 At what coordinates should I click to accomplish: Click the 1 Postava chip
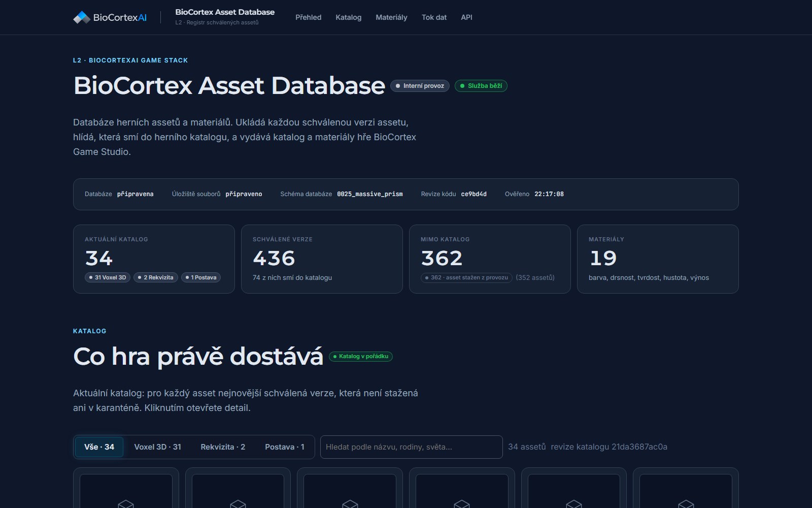[x=201, y=277]
